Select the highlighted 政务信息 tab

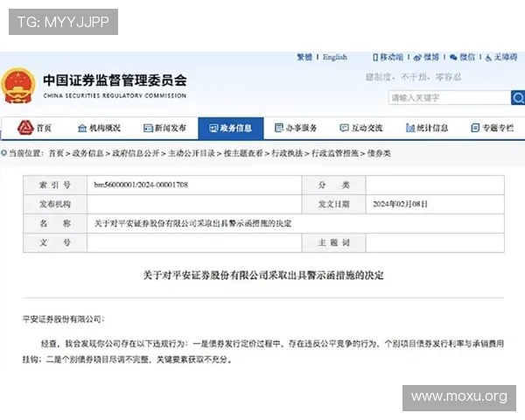231,128
